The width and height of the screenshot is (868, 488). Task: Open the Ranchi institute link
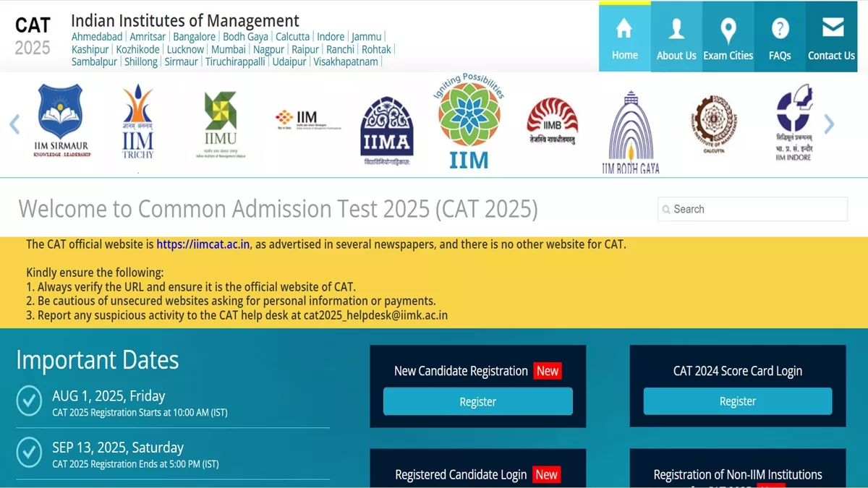coord(341,50)
